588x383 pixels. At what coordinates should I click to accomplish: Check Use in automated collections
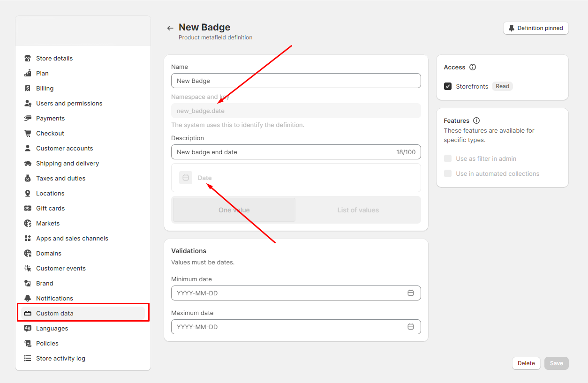point(448,173)
